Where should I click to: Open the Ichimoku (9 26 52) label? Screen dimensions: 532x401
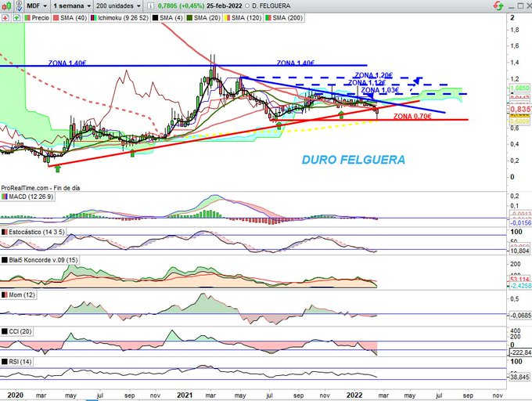(x=120, y=18)
